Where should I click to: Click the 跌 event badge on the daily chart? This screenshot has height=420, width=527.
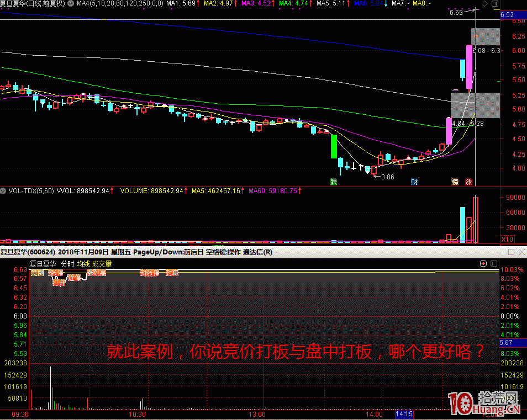pyautogui.click(x=334, y=180)
